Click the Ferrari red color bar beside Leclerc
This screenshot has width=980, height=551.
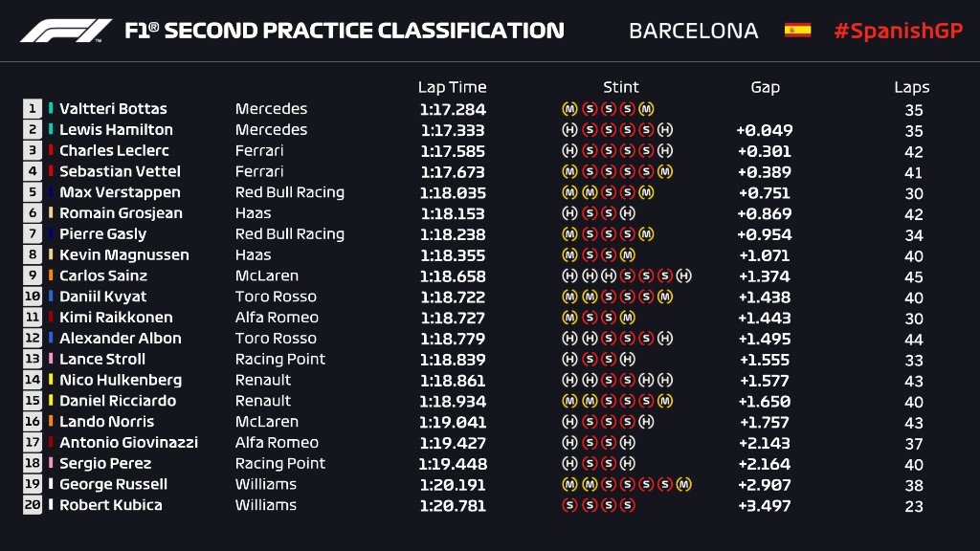click(x=51, y=150)
